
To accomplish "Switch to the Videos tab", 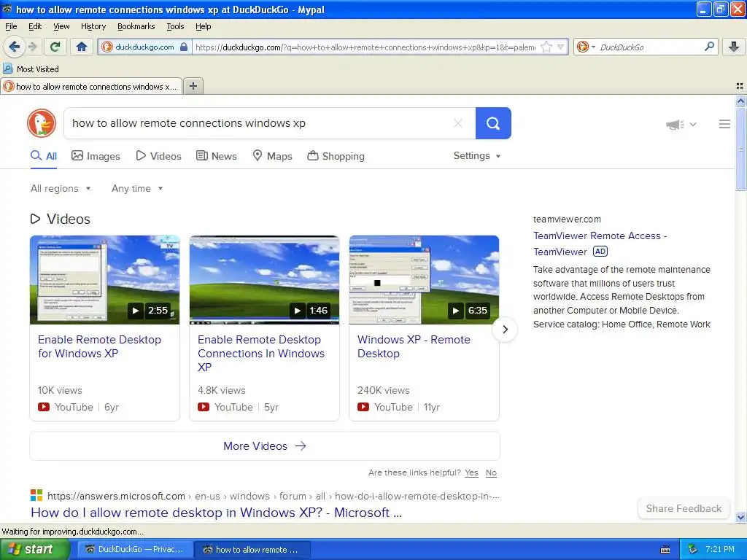I will [x=158, y=156].
